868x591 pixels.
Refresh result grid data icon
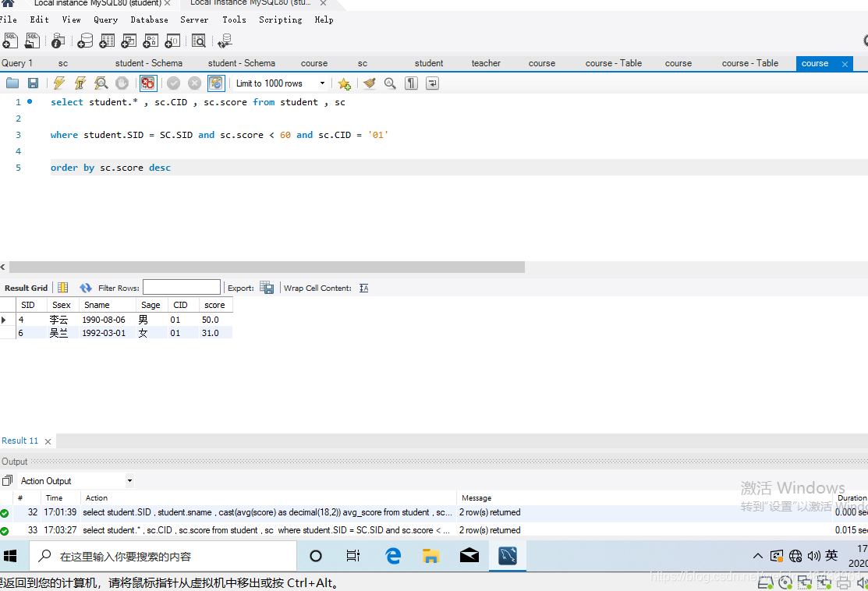click(86, 288)
